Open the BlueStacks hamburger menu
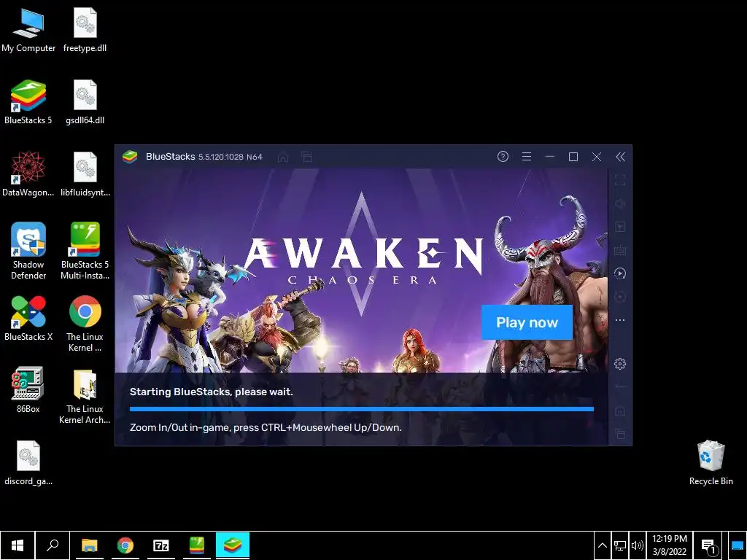This screenshot has height=560, width=747. (527, 157)
